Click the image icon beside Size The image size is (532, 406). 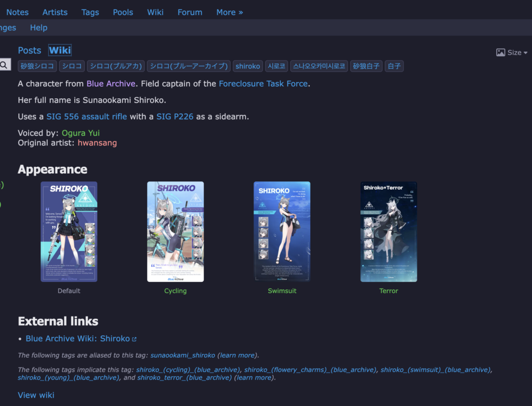coord(500,53)
